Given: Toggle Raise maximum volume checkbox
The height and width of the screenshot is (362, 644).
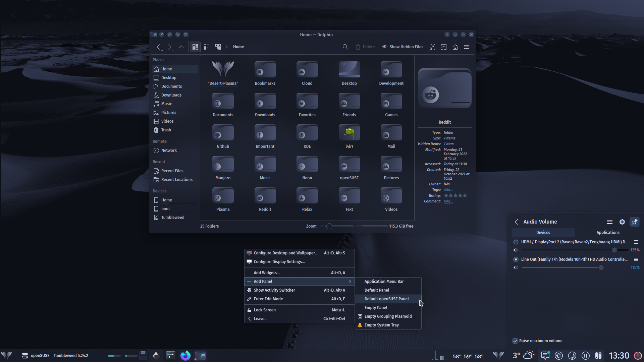Looking at the screenshot, I should [x=515, y=341].
